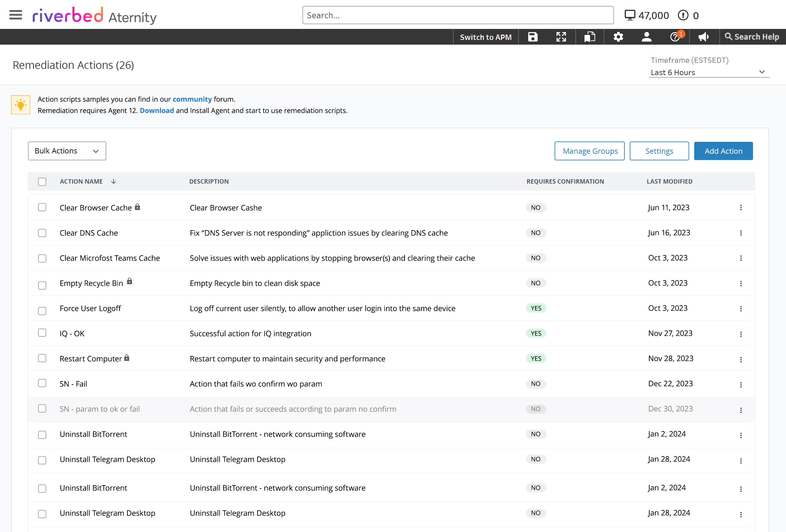Click the Settings button
The width and height of the screenshot is (786, 532).
659,151
